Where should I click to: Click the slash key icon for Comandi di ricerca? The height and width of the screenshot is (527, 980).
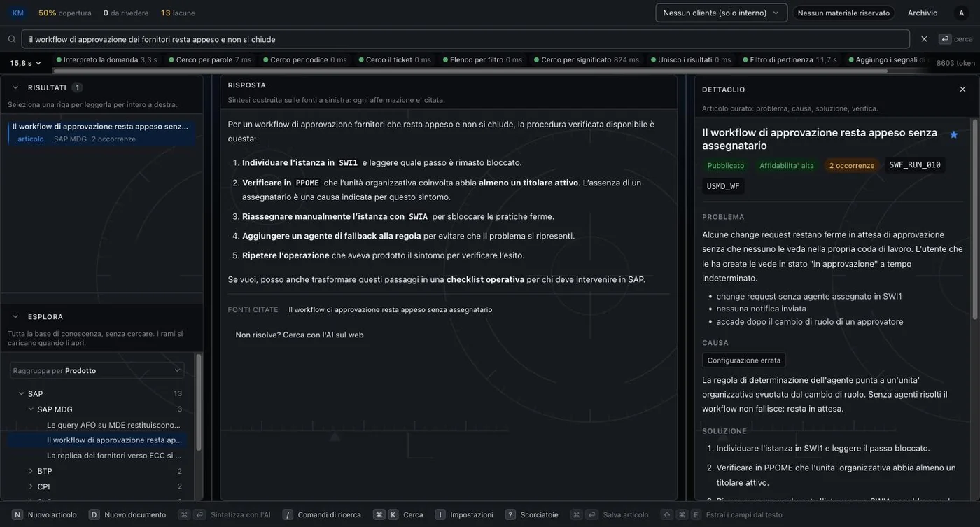pos(288,514)
